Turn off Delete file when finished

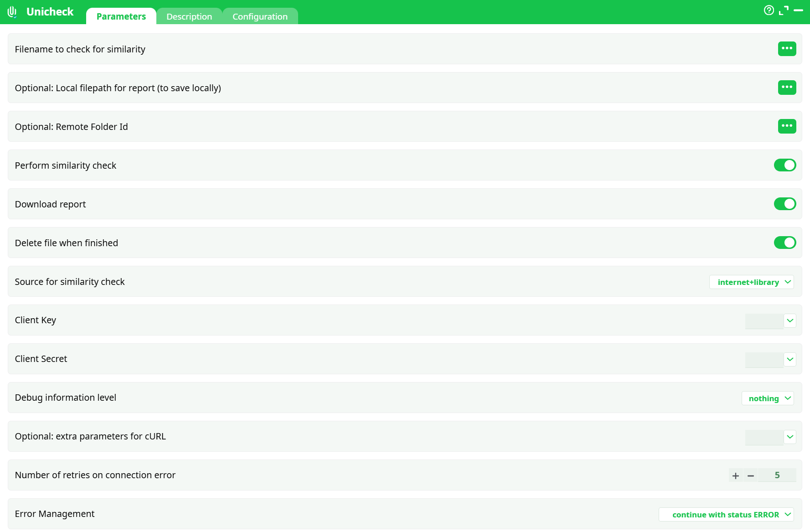point(784,243)
